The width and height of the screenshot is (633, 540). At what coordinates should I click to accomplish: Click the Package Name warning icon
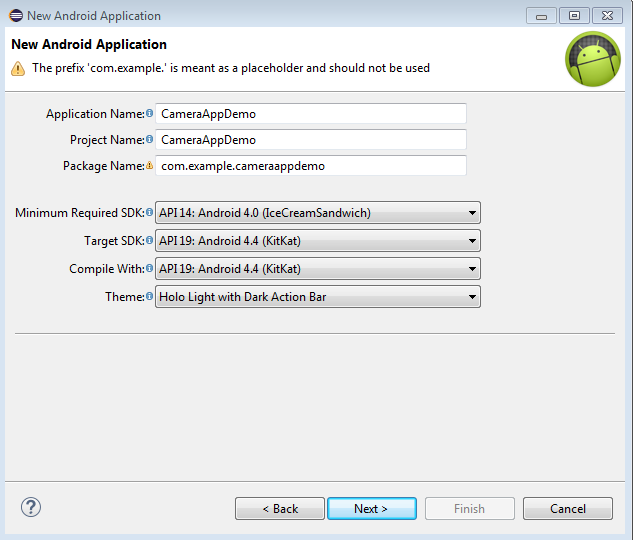pyautogui.click(x=149, y=165)
